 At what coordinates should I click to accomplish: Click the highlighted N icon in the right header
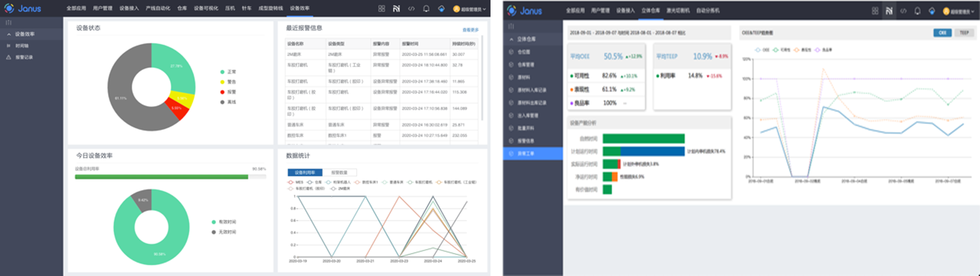[888, 11]
